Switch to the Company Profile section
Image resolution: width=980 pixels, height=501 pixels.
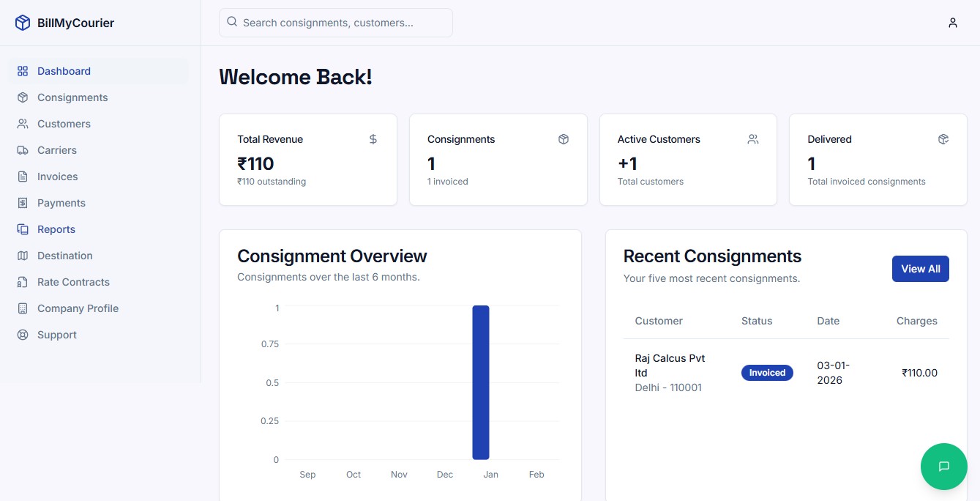click(78, 308)
